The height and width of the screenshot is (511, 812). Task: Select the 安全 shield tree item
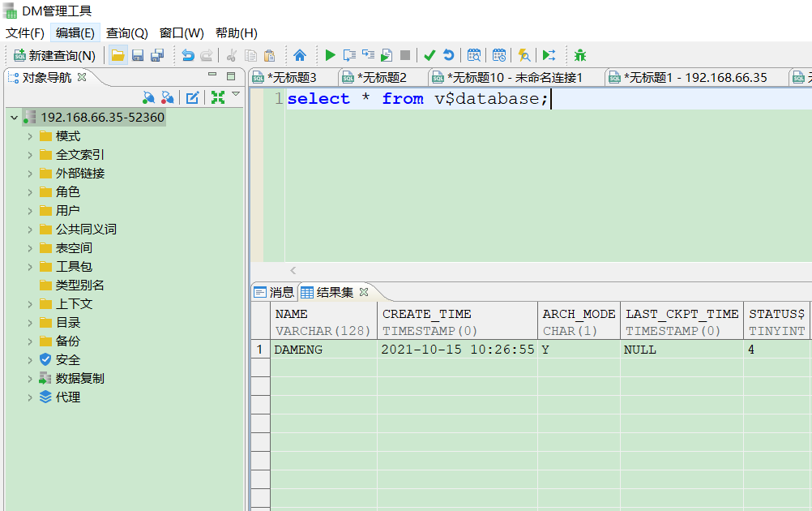[60, 359]
